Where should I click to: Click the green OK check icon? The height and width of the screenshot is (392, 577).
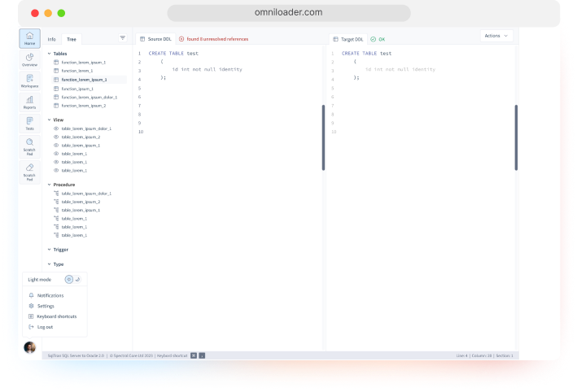click(373, 39)
